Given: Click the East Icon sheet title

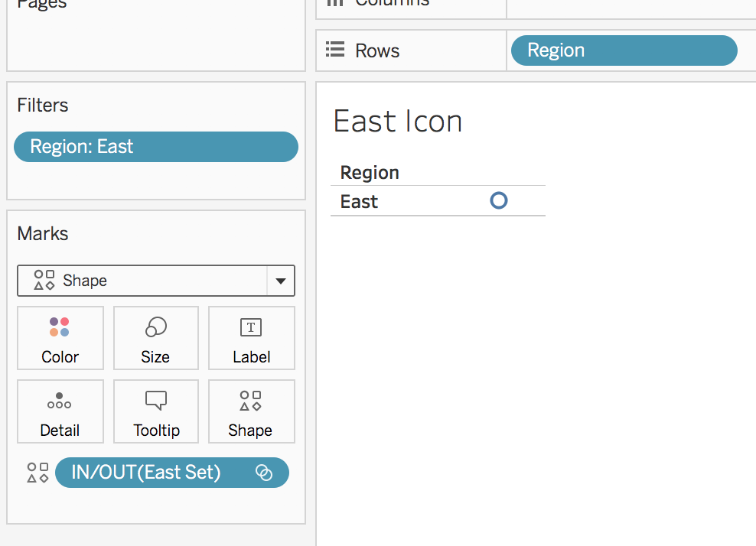Looking at the screenshot, I should click(398, 121).
